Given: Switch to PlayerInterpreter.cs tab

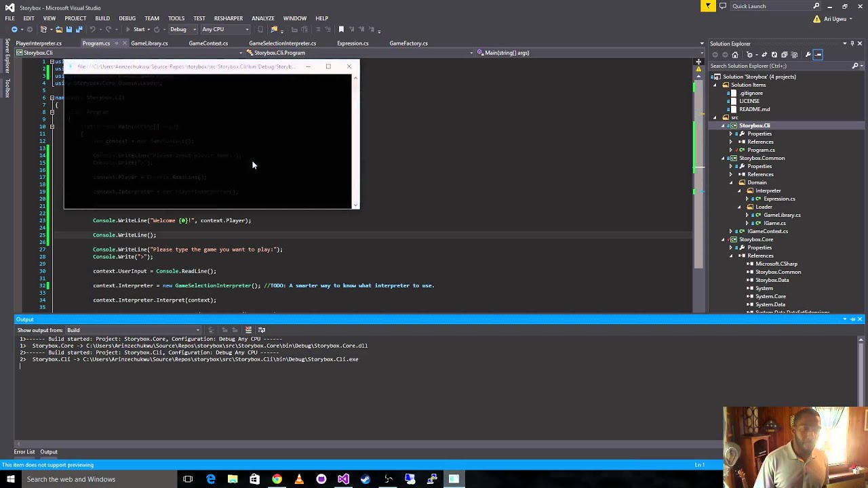Looking at the screenshot, I should (39, 43).
